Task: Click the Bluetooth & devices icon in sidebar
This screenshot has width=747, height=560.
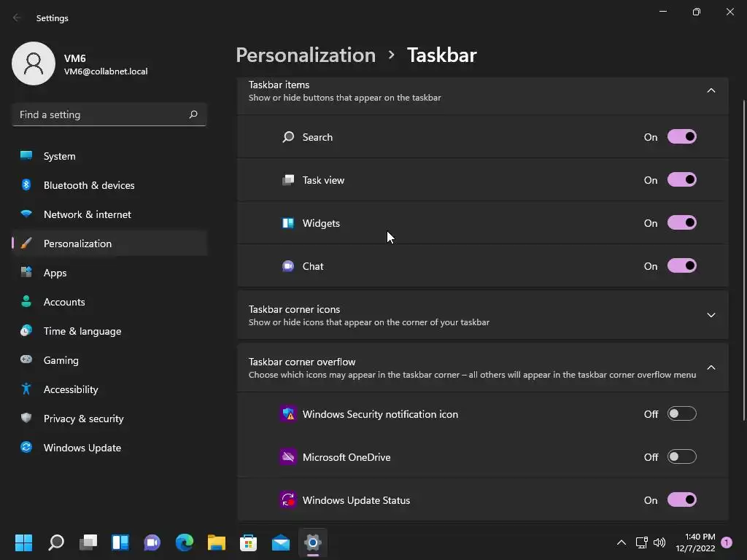Action: coord(26,185)
